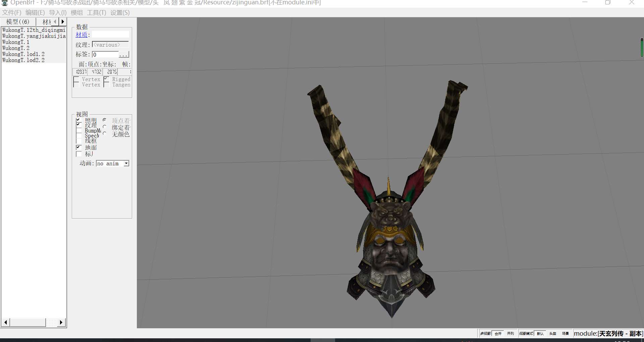Select 场景 scene view mode

pos(566,334)
